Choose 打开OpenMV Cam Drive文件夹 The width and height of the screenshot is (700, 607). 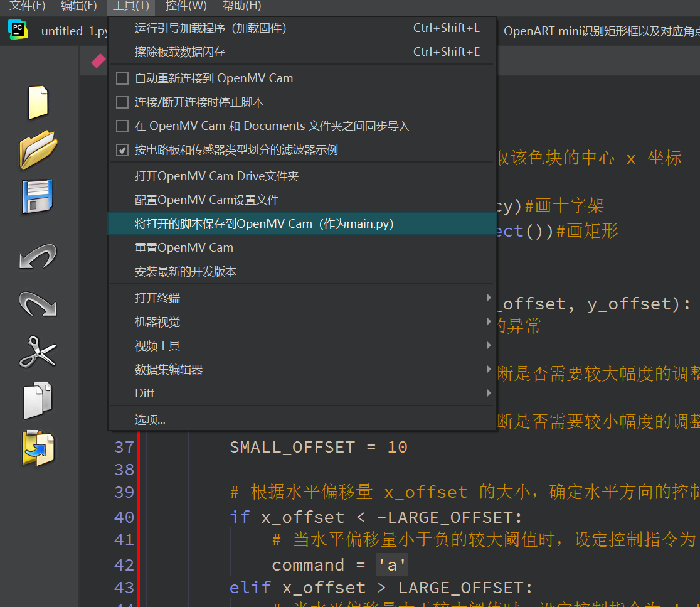coord(302,176)
